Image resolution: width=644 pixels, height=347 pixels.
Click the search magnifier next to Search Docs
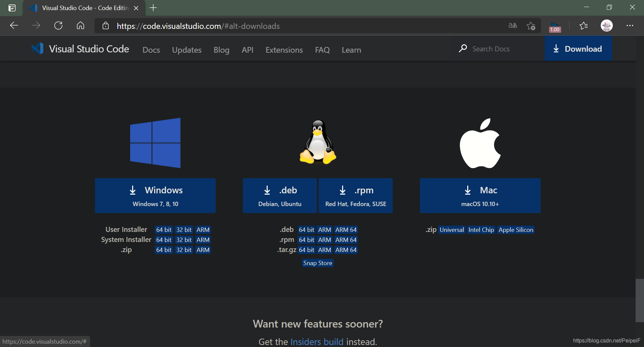463,48
